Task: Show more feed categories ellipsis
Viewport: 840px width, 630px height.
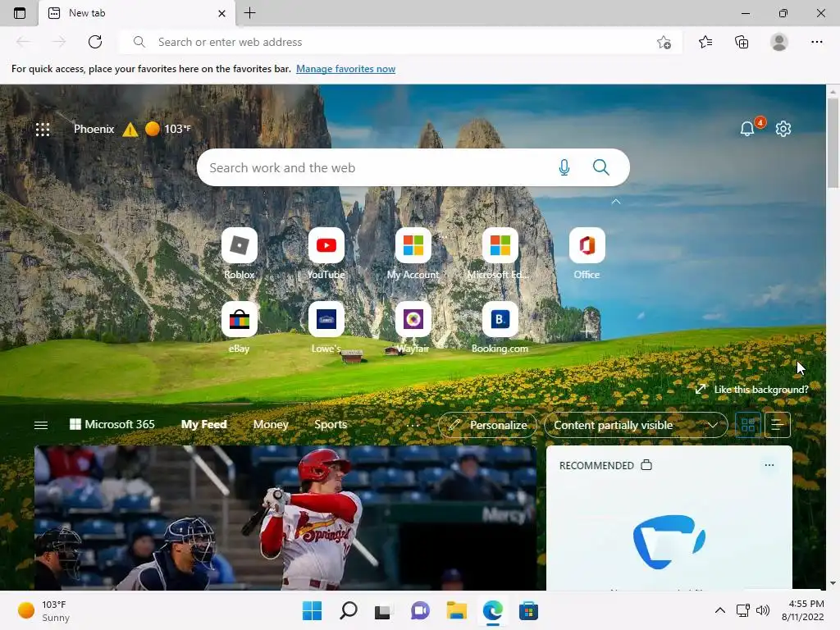Action: (x=413, y=425)
